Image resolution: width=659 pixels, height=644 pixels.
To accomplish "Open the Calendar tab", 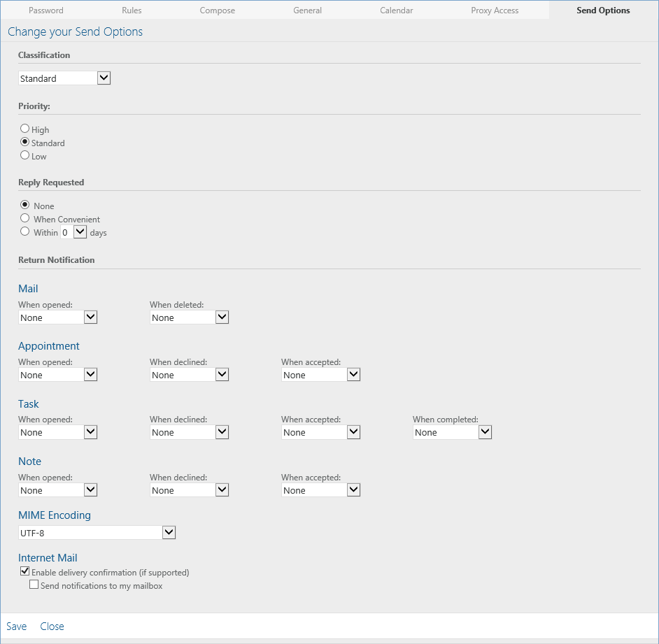I will [397, 10].
